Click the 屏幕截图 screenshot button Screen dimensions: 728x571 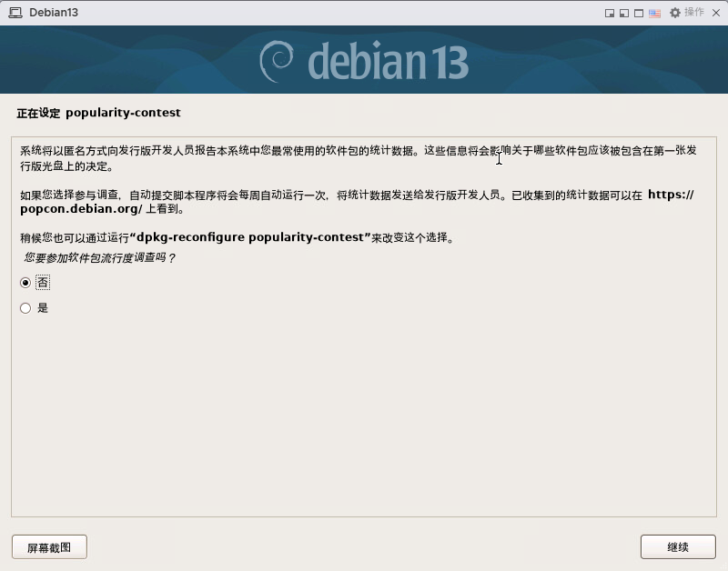click(x=49, y=546)
